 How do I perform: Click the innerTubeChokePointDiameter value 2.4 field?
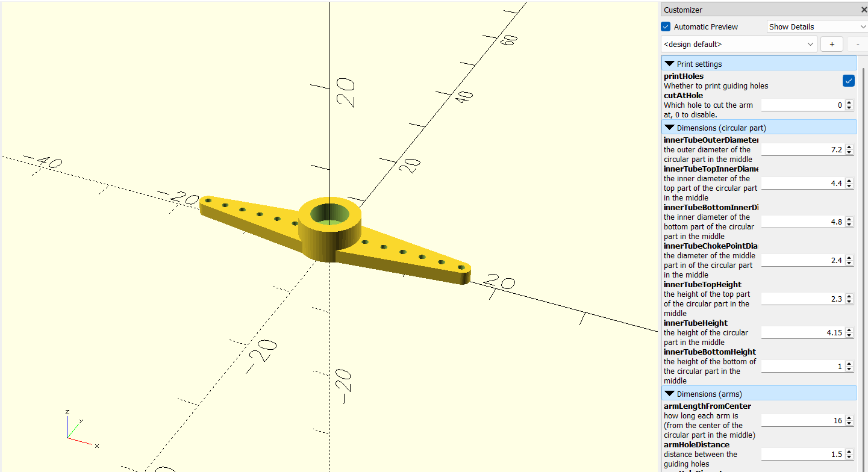tap(803, 260)
